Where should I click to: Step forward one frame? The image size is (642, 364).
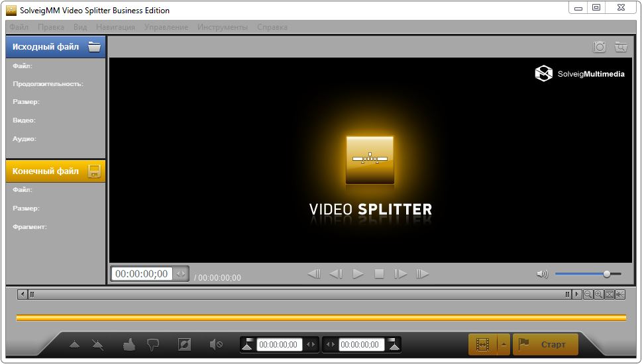coord(400,273)
